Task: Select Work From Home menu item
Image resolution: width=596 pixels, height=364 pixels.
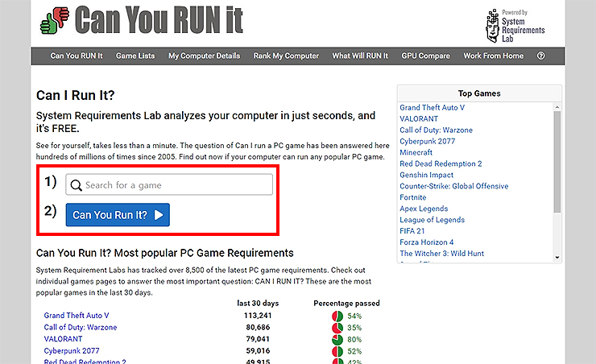Action: [494, 56]
